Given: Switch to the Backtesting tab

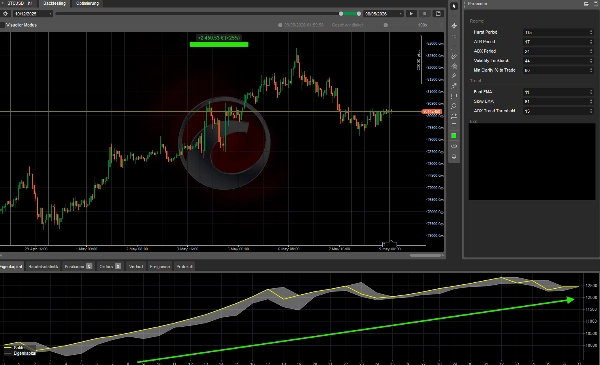Looking at the screenshot, I should click(x=54, y=3).
